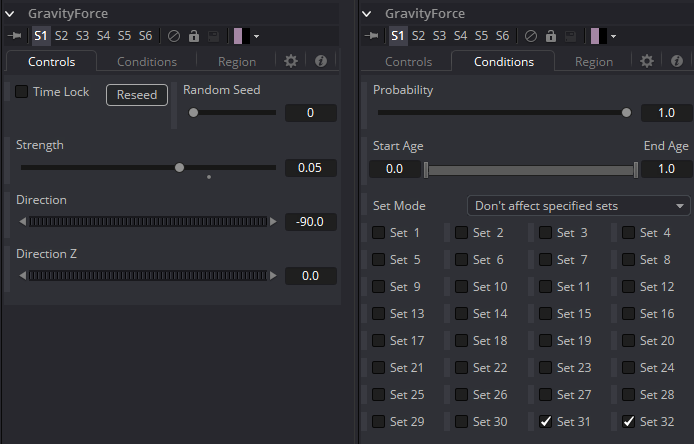Screen dimensions: 694x444
Task: Select version S4 in left panel
Action: 104,36
